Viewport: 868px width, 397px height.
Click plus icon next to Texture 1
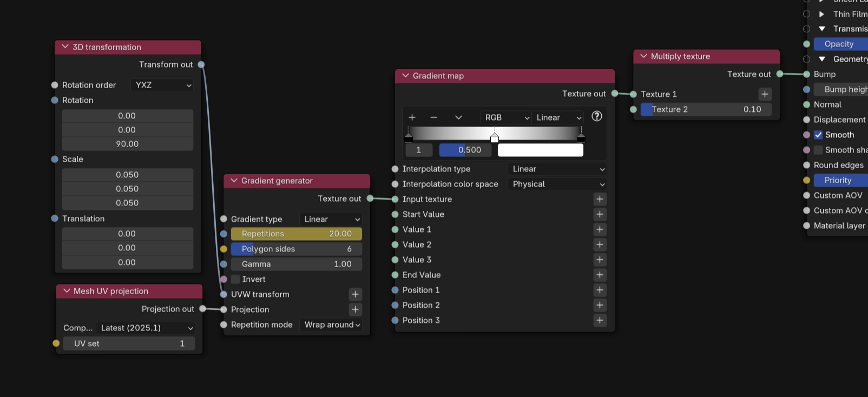click(765, 94)
